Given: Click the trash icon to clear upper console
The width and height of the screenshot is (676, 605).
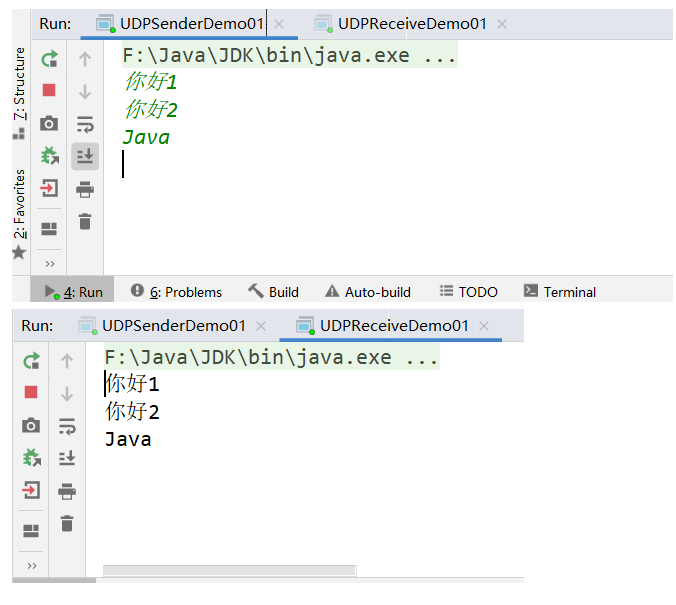Looking at the screenshot, I should 85,221.
